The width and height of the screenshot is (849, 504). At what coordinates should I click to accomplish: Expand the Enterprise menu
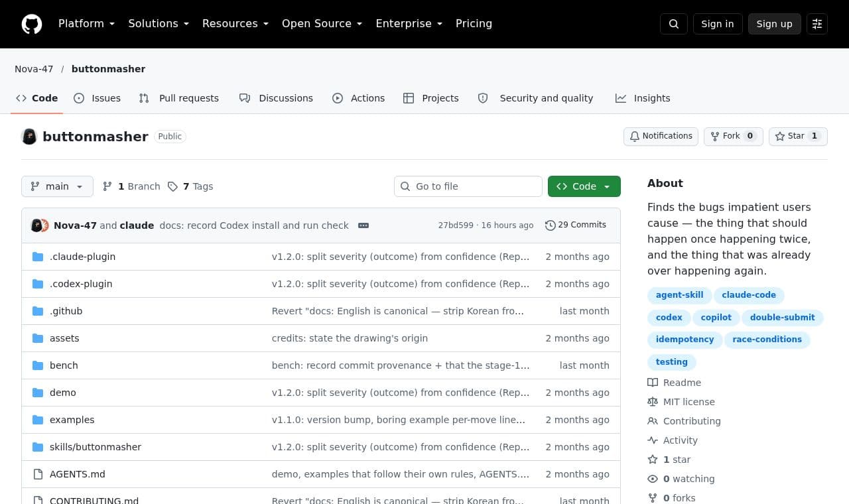pos(409,24)
